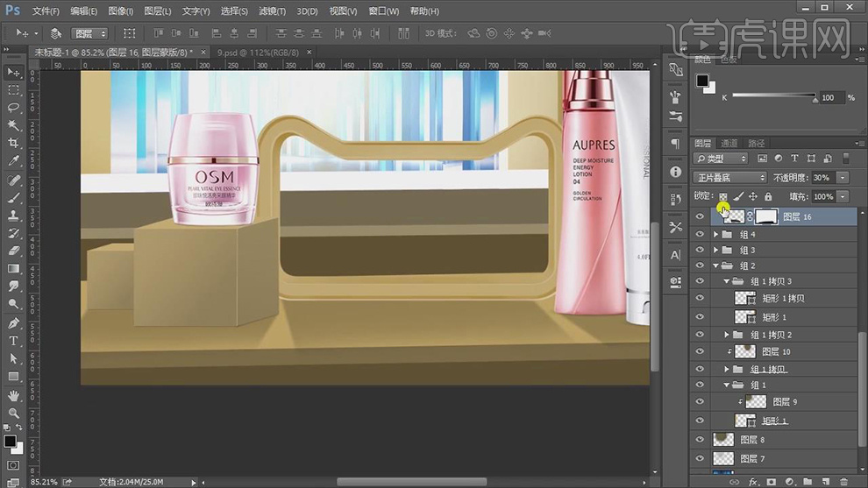Image resolution: width=868 pixels, height=488 pixels.
Task: Open the 正片叠底 blend mode dropdown
Action: click(x=729, y=178)
